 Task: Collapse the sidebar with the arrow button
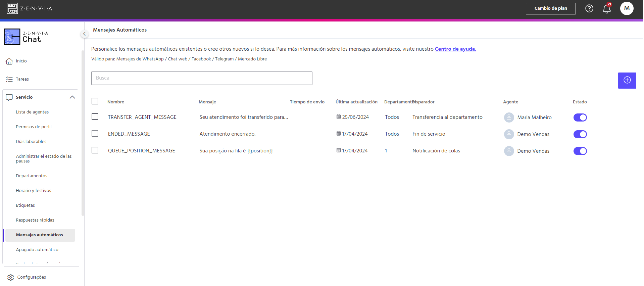[84, 34]
